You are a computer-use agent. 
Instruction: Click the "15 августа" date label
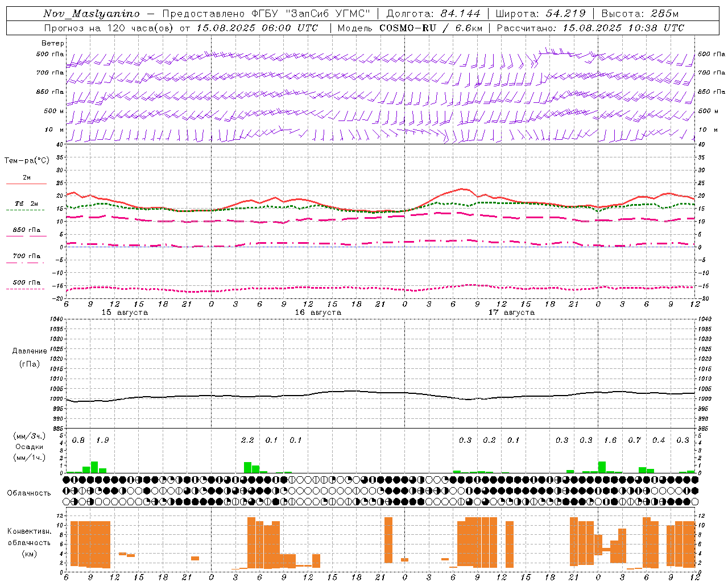click(125, 313)
